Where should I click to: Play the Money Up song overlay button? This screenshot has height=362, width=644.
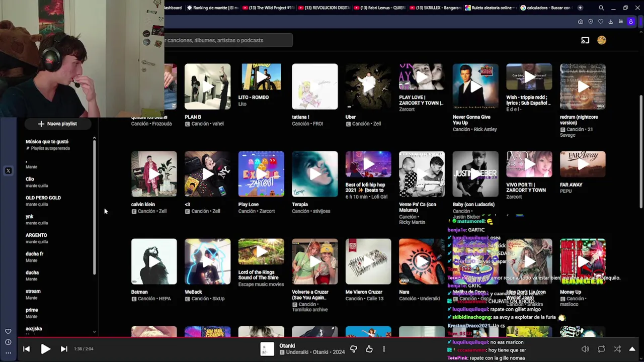coord(583,261)
